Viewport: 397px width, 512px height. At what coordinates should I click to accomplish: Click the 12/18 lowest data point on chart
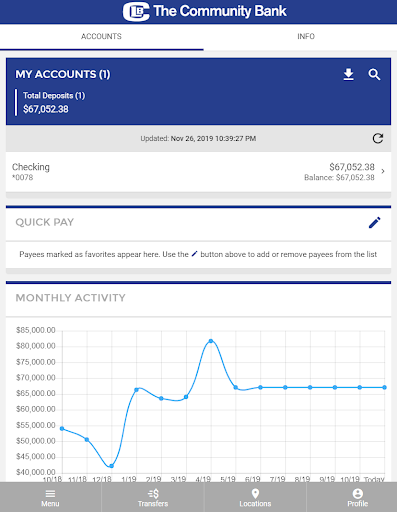coord(112,466)
